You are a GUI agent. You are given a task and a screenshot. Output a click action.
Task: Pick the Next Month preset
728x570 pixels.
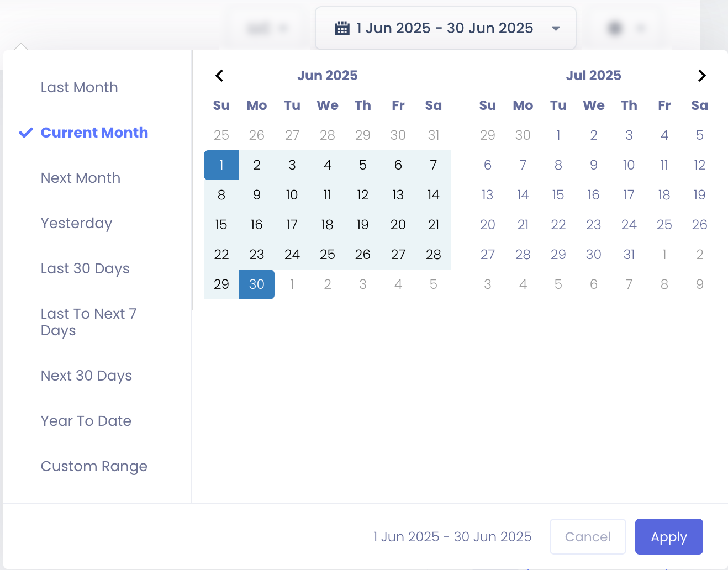[x=80, y=178]
